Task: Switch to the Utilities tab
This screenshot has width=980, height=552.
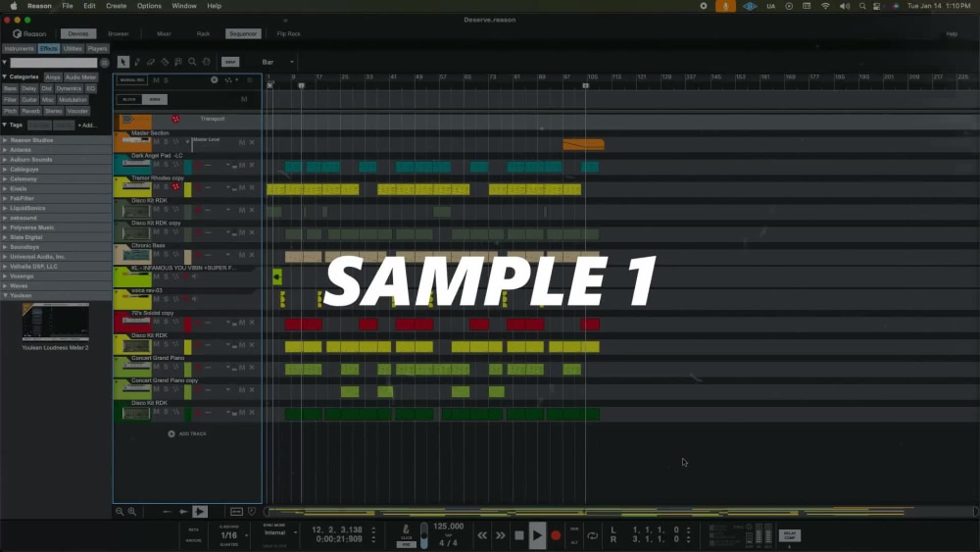Action: point(73,49)
